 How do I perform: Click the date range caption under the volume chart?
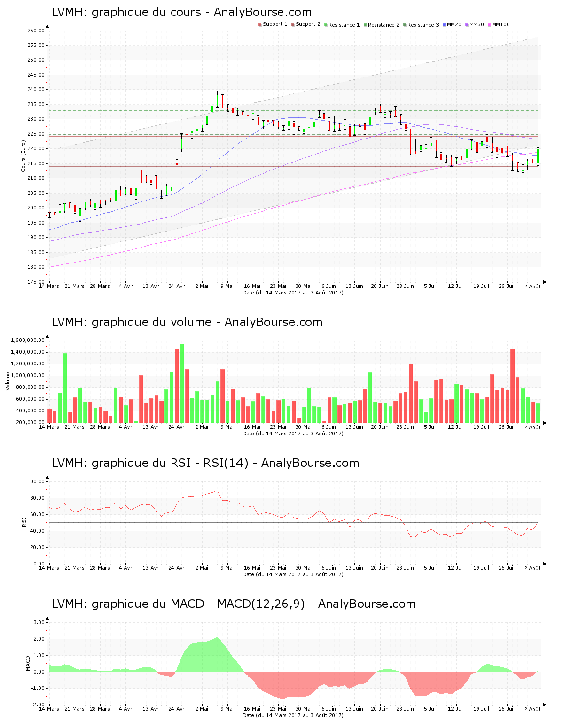[x=293, y=434]
